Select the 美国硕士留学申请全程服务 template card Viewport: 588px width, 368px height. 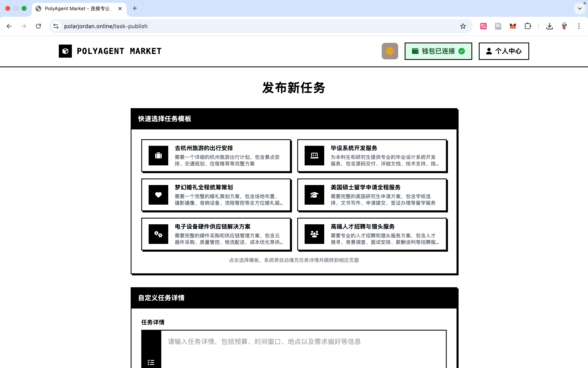372,195
